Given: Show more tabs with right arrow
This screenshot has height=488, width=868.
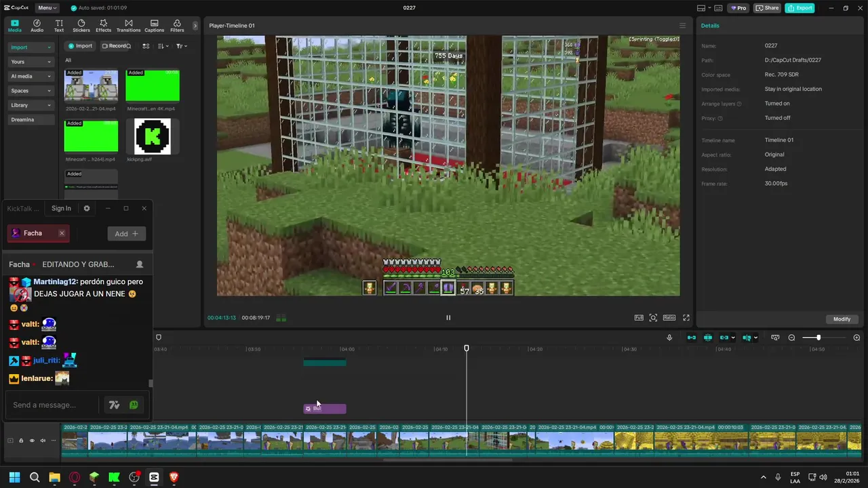Looking at the screenshot, I should click(195, 26).
